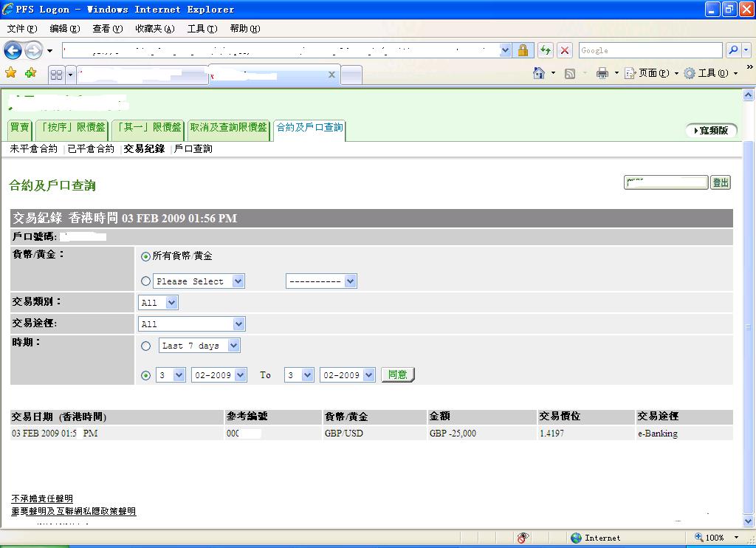The width and height of the screenshot is (756, 548).
Task: Click the page scrollbar up arrow
Action: coord(749,95)
